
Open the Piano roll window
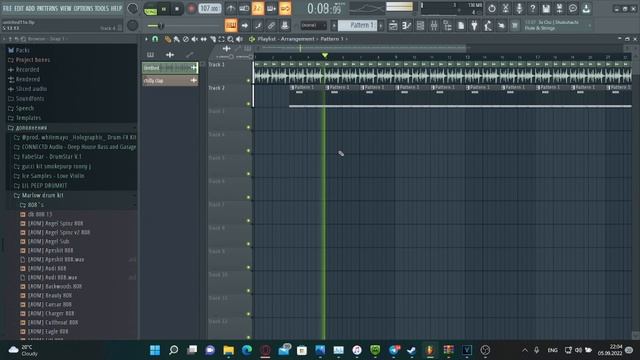407,26
